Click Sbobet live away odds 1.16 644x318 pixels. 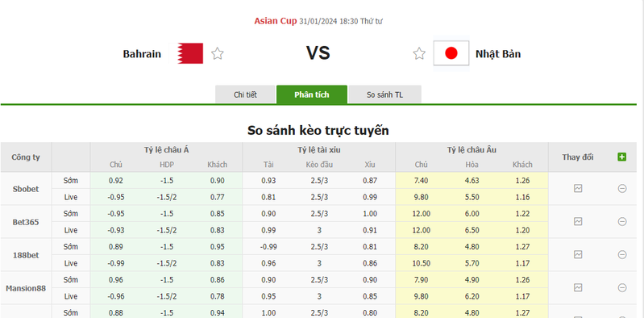coord(522,197)
